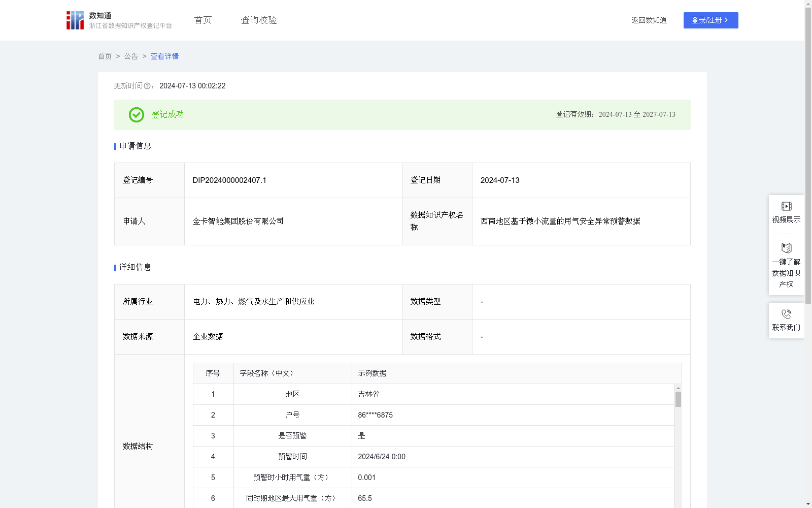
Task: Click 查看详情 breadcrumb item
Action: coord(164,56)
